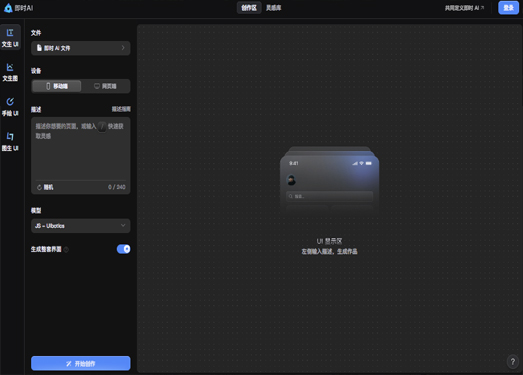This screenshot has width=523, height=375.
Task: Click the 登录 button
Action: pyautogui.click(x=508, y=8)
